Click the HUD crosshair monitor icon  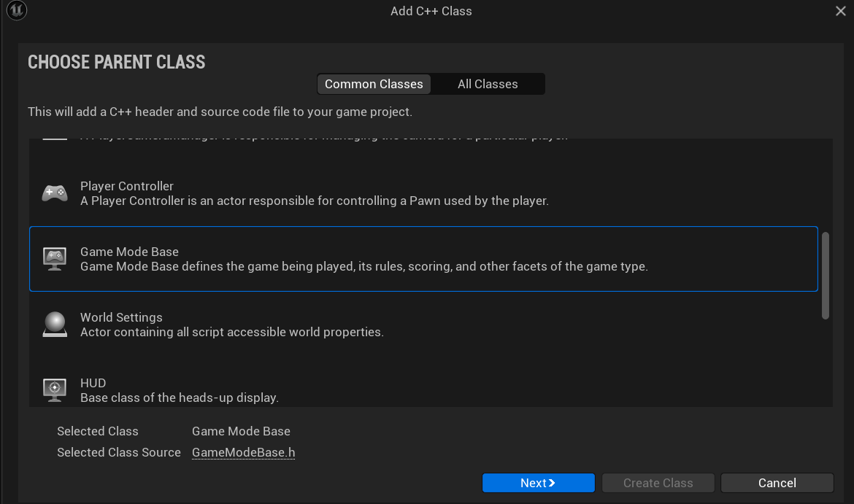(x=55, y=389)
